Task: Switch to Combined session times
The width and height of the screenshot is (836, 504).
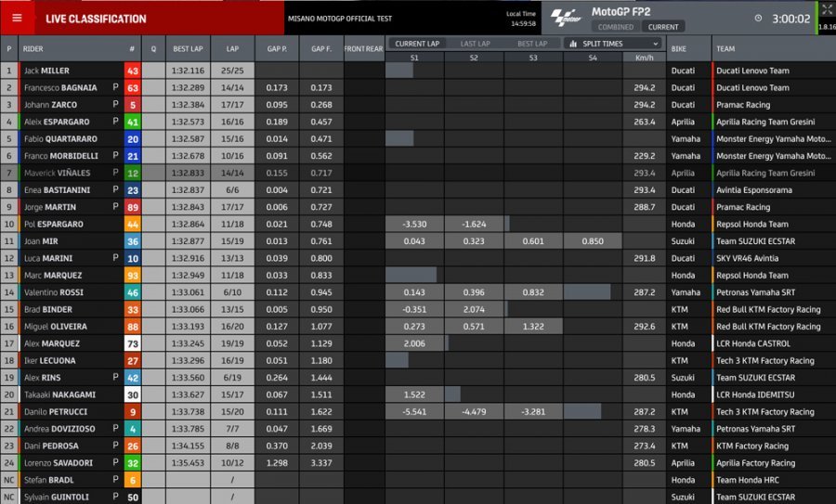Action: point(616,27)
